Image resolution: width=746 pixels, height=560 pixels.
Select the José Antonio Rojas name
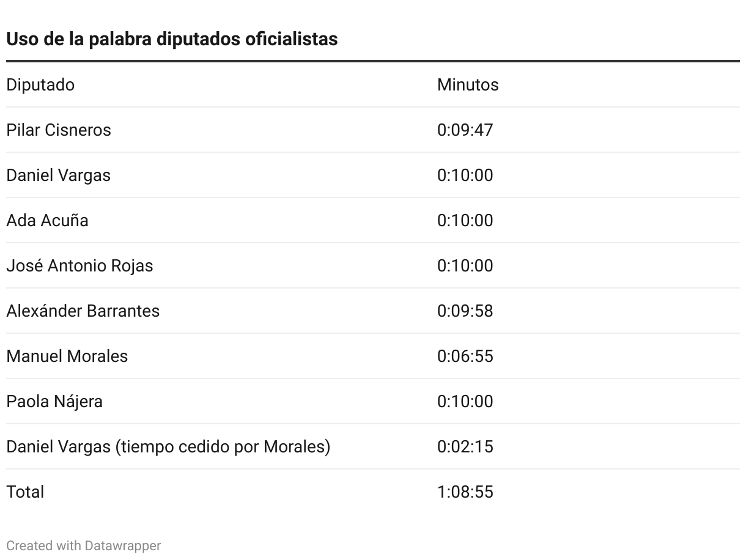[x=79, y=265]
